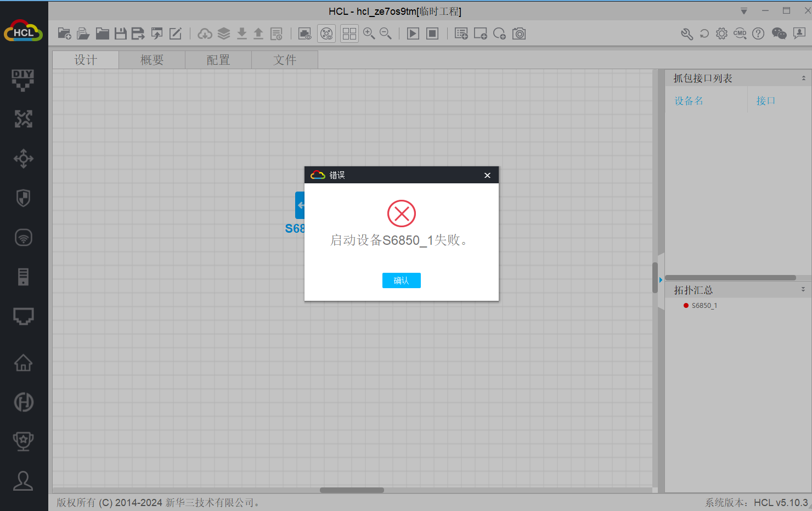The height and width of the screenshot is (511, 812).
Task: Click the 设备名 column header
Action: click(689, 101)
